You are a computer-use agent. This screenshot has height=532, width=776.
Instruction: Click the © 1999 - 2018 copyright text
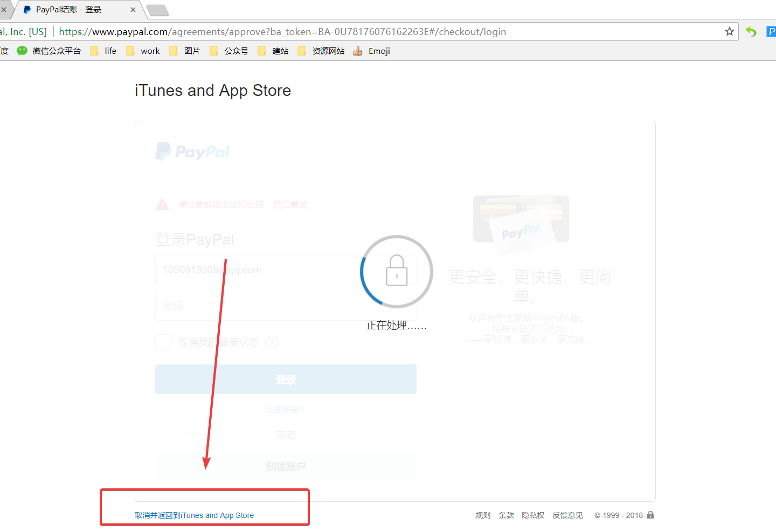point(619,515)
